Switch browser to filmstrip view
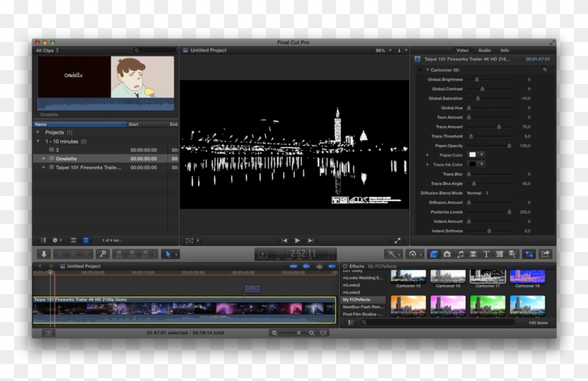The image size is (588, 381). coord(86,240)
